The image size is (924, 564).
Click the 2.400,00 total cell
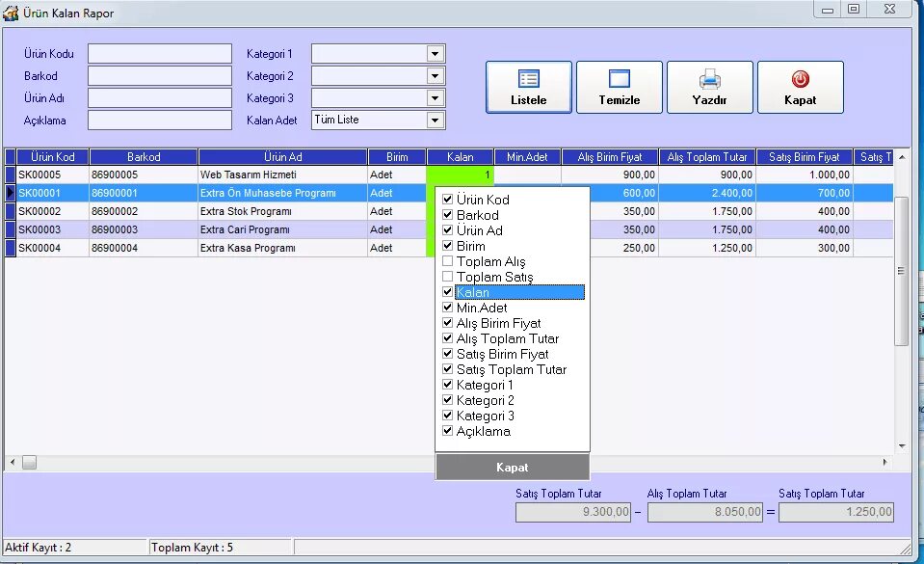pyautogui.click(x=707, y=193)
